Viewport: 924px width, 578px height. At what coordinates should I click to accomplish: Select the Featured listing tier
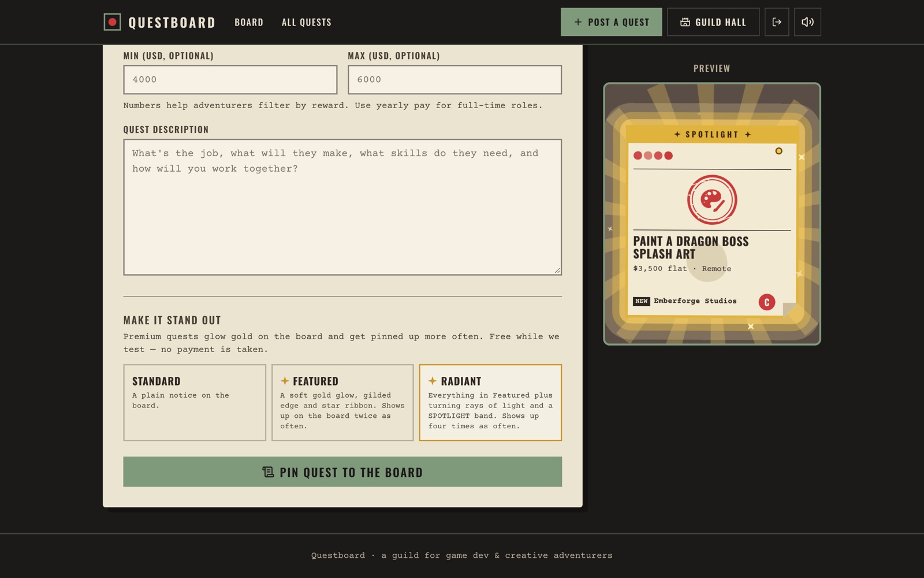342,402
